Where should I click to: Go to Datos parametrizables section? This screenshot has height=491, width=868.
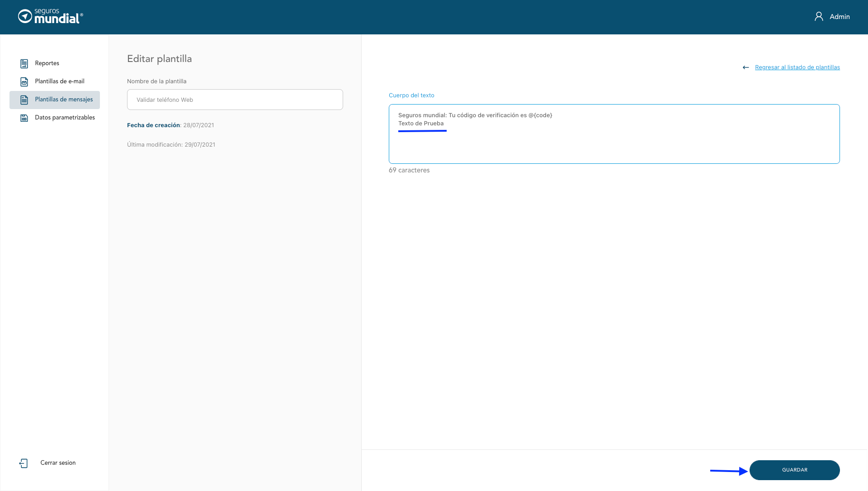pyautogui.click(x=65, y=118)
